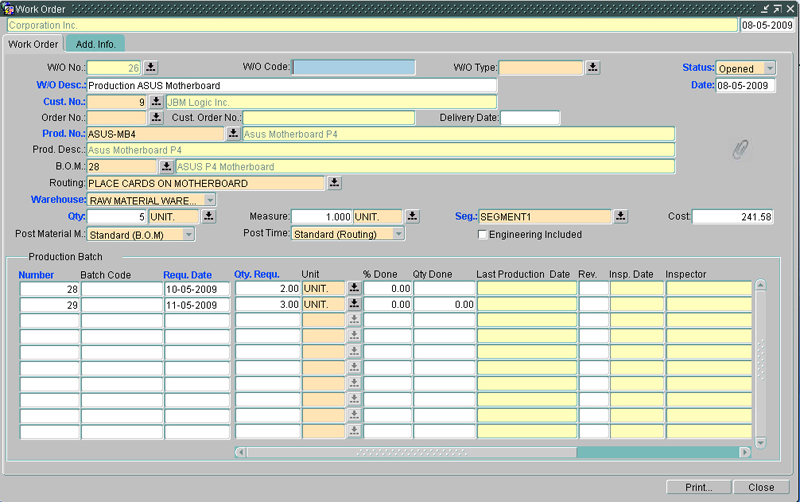Screen dimensions: 800x502
Task: Click the lookup icon beside W/O No. field
Action: 151,68
